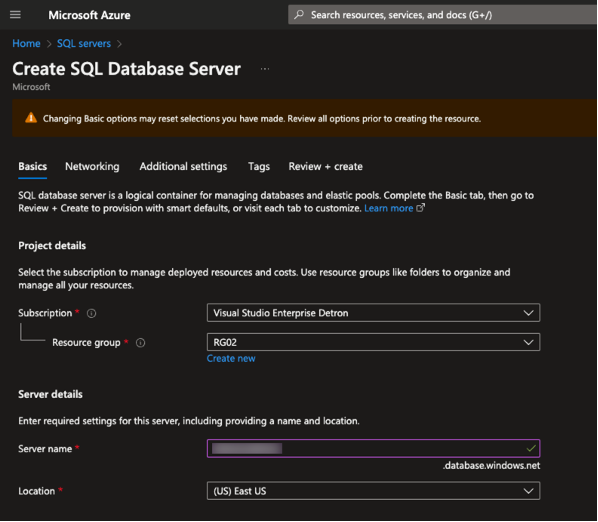Click the Microsoft Azure logo text
Screen dimensions: 598x522
click(x=89, y=15)
